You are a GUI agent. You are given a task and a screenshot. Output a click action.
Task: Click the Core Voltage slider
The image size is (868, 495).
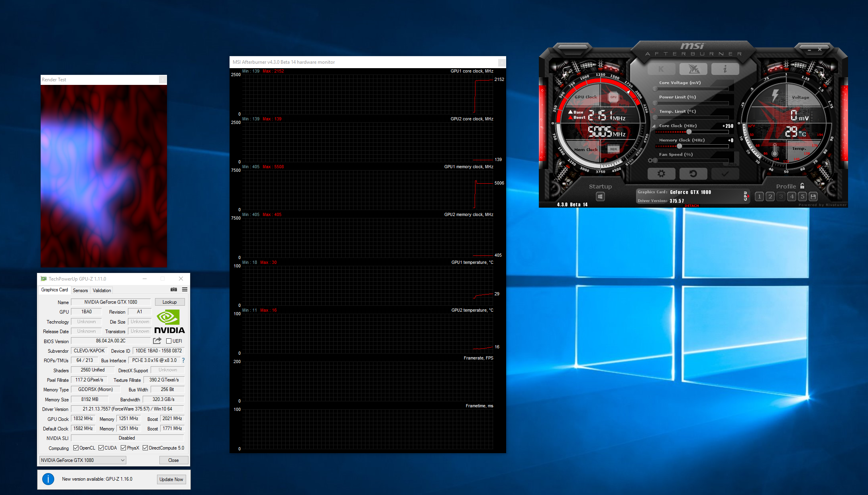(x=692, y=88)
